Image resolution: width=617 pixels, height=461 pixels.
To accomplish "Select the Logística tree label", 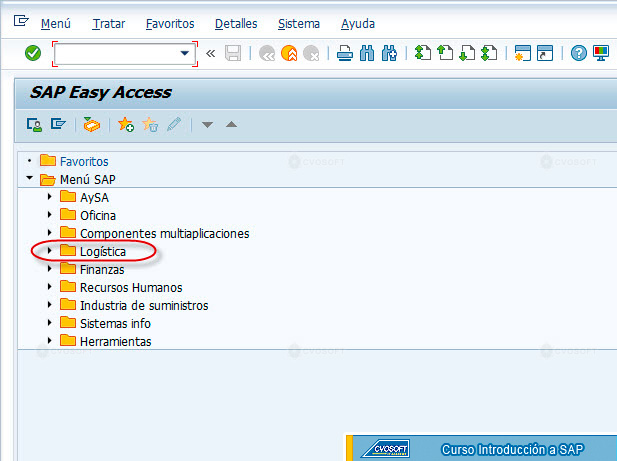I will pyautogui.click(x=103, y=252).
